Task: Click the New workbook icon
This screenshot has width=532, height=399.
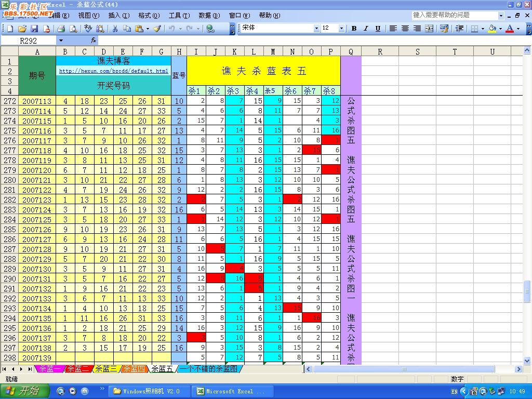Action: [x=10, y=29]
